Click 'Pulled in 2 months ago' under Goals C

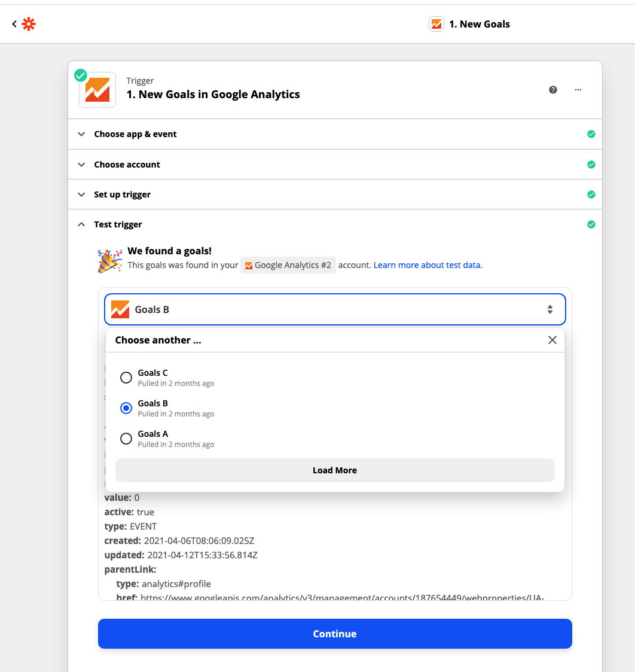pyautogui.click(x=176, y=383)
